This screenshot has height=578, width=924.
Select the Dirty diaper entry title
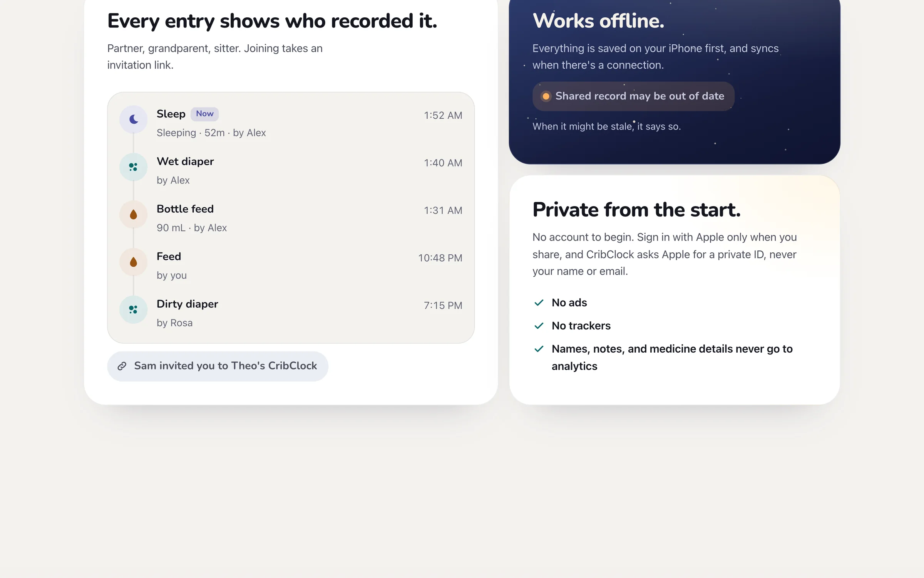click(187, 304)
